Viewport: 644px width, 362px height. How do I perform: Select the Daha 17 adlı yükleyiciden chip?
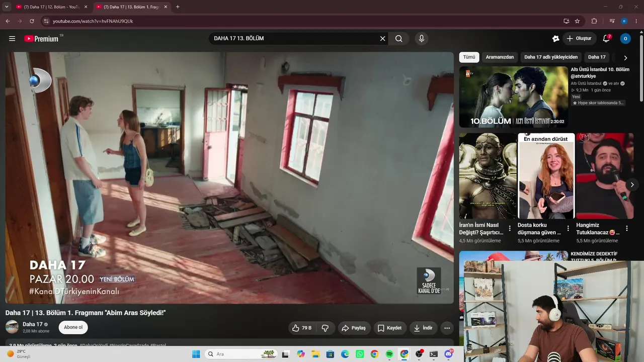(551, 57)
